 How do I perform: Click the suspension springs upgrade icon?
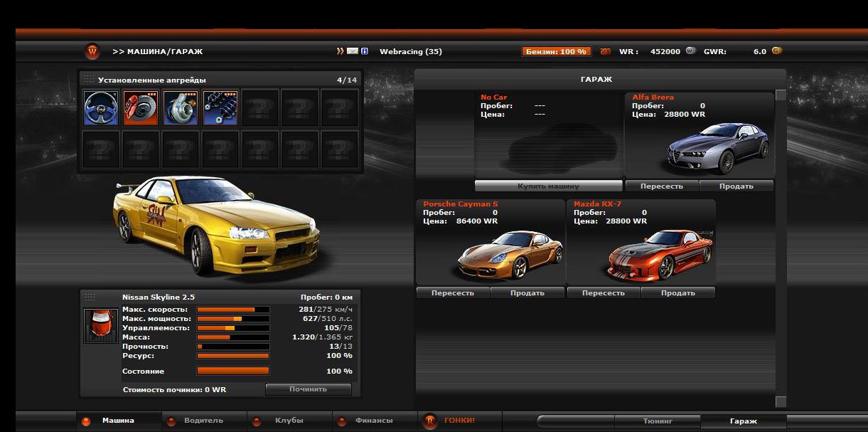[220, 108]
